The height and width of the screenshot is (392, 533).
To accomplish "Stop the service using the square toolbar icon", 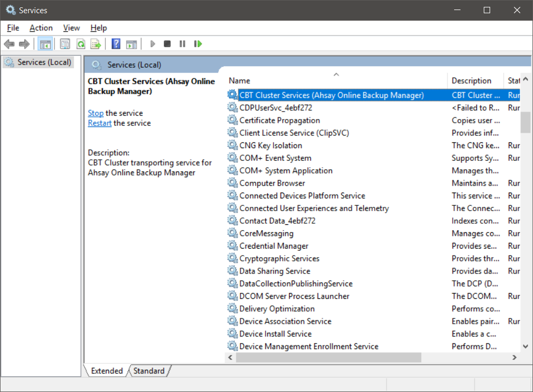I will point(167,43).
